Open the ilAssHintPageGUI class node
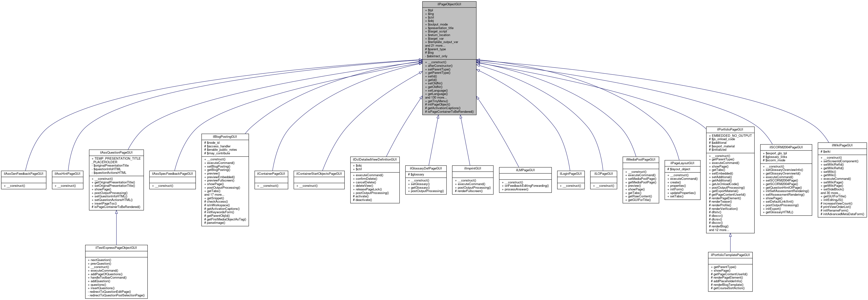 coord(67,180)
